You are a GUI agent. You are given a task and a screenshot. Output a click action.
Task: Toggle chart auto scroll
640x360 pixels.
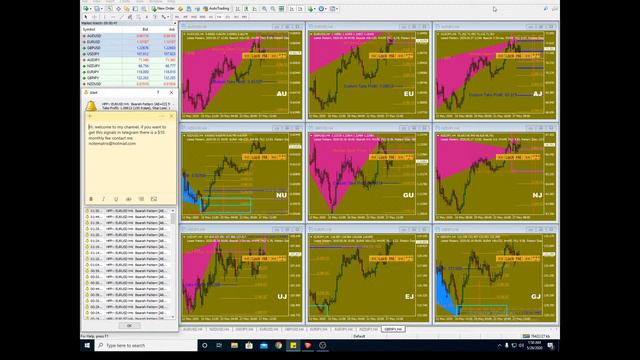pyautogui.click(x=292, y=9)
